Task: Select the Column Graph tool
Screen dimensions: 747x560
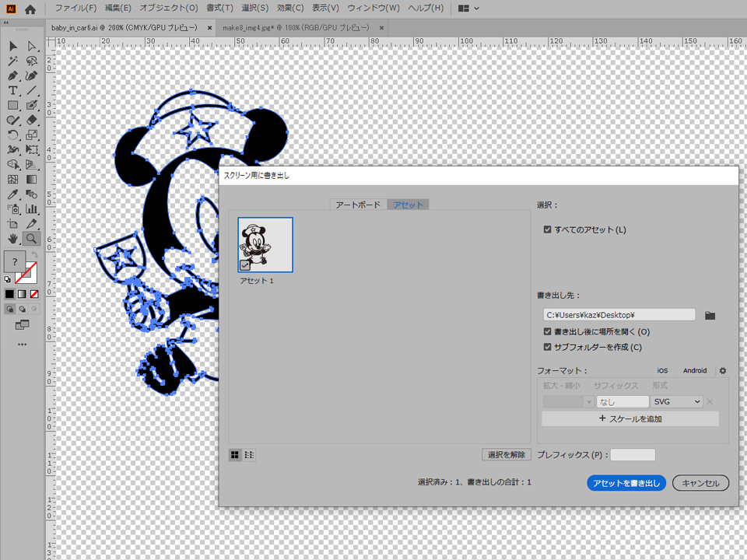Action: 31,209
